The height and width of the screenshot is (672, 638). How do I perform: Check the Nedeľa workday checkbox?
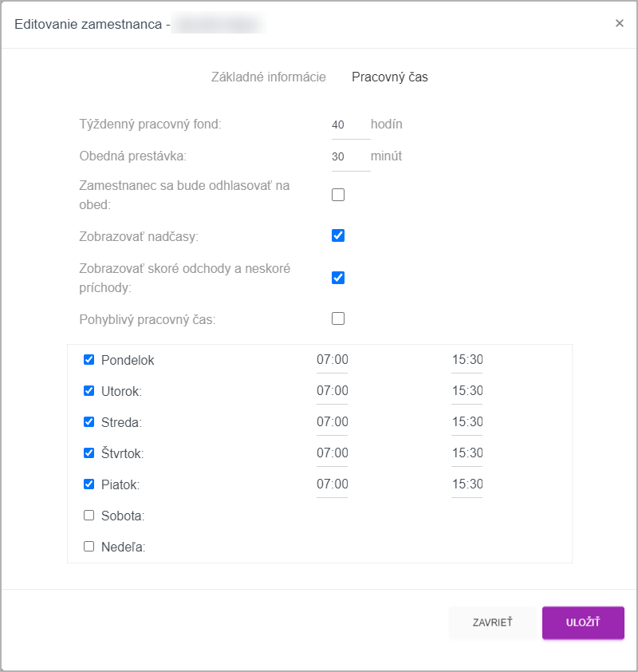(89, 547)
